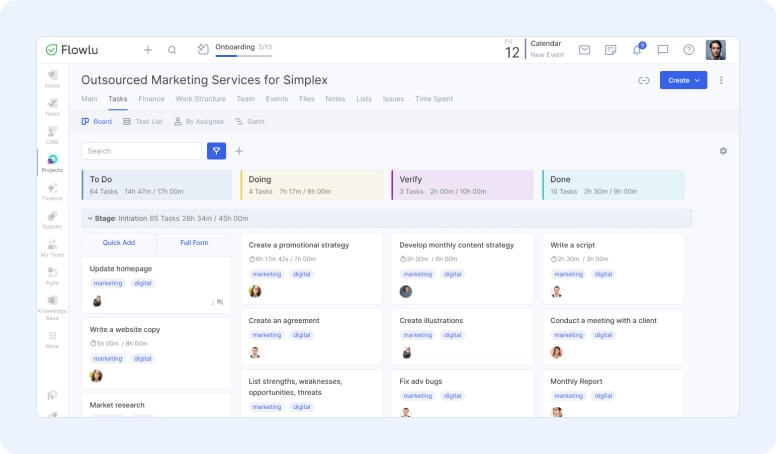Open CRM in the left sidebar

point(52,133)
